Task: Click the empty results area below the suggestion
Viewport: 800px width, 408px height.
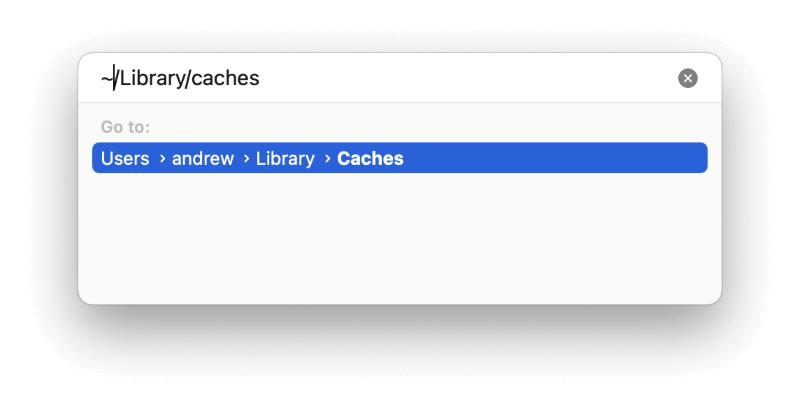Action: click(x=399, y=237)
